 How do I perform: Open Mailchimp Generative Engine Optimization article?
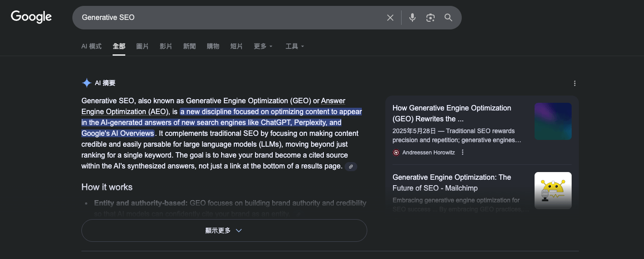[451, 182]
